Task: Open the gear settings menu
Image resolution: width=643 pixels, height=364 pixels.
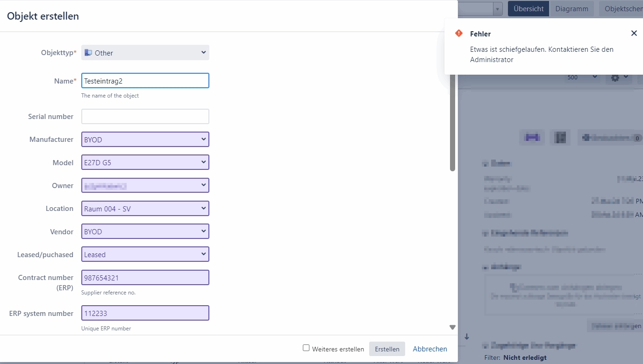Action: (619, 77)
